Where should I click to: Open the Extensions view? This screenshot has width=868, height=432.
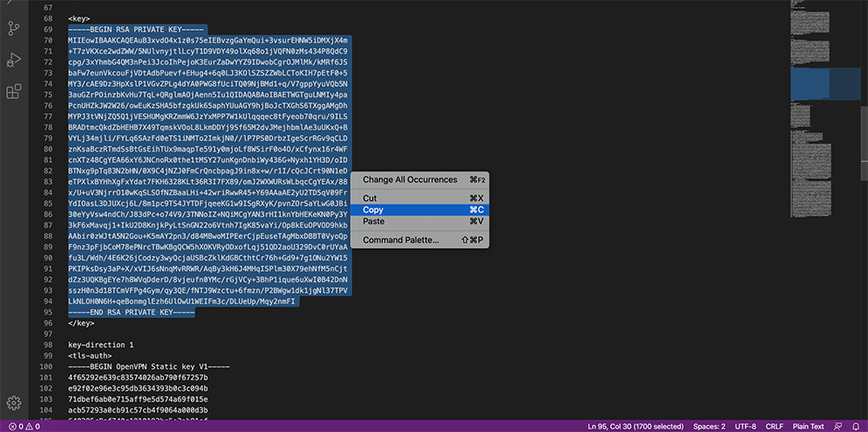point(14,91)
